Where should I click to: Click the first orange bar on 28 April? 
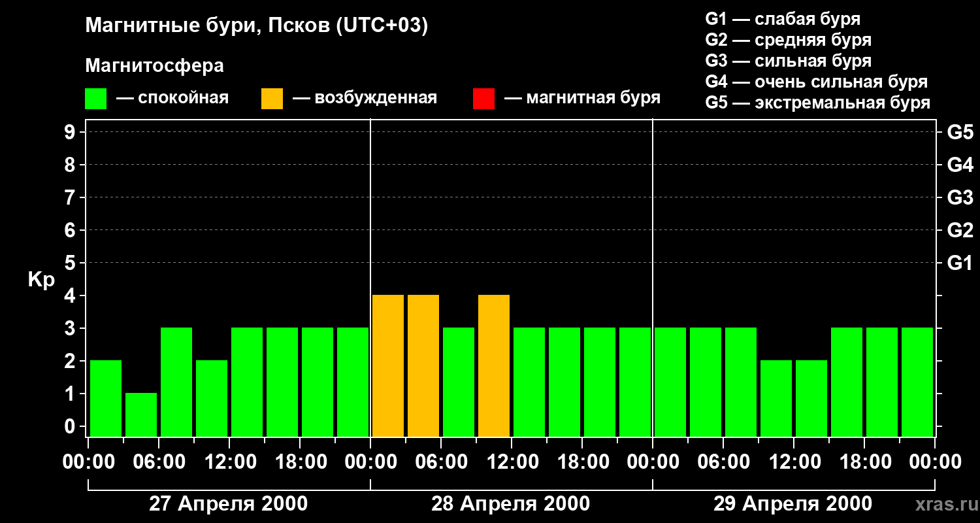388,365
